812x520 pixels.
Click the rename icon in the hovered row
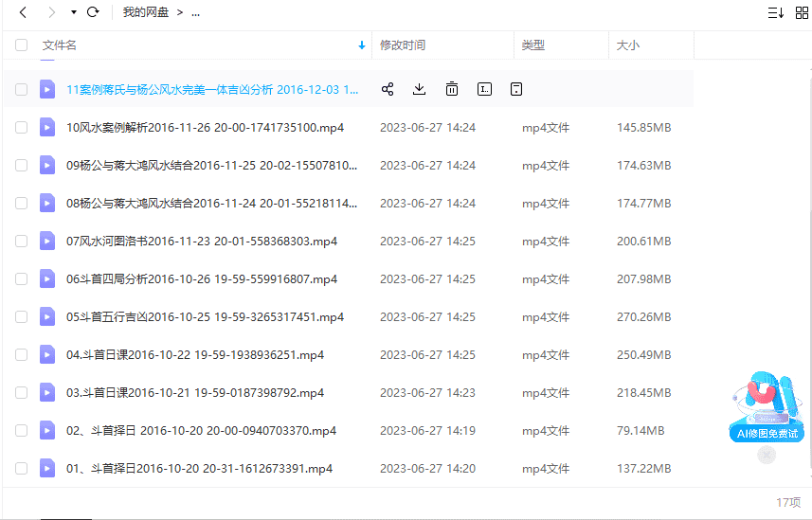tap(484, 89)
